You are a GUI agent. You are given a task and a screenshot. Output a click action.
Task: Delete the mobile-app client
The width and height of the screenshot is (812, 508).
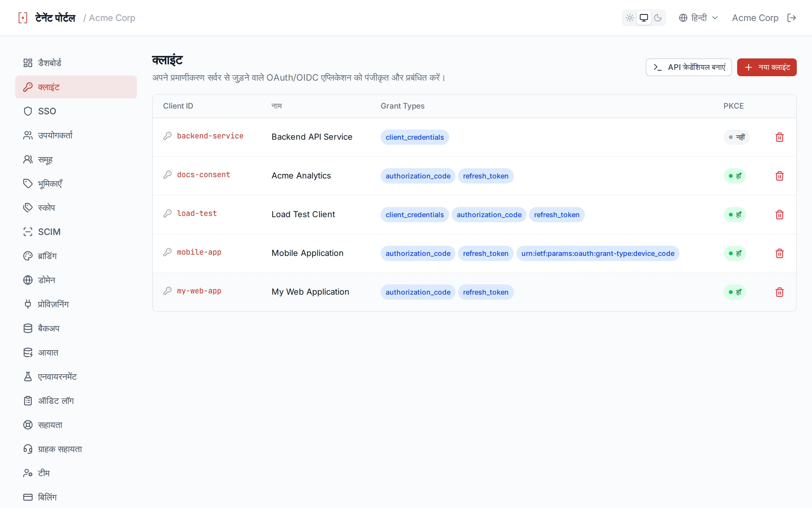coord(779,253)
